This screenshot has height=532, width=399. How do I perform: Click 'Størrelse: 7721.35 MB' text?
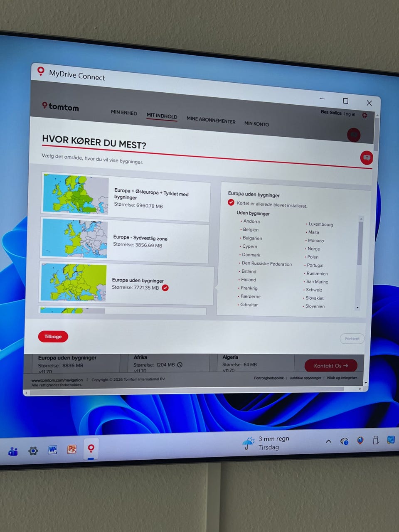click(135, 287)
